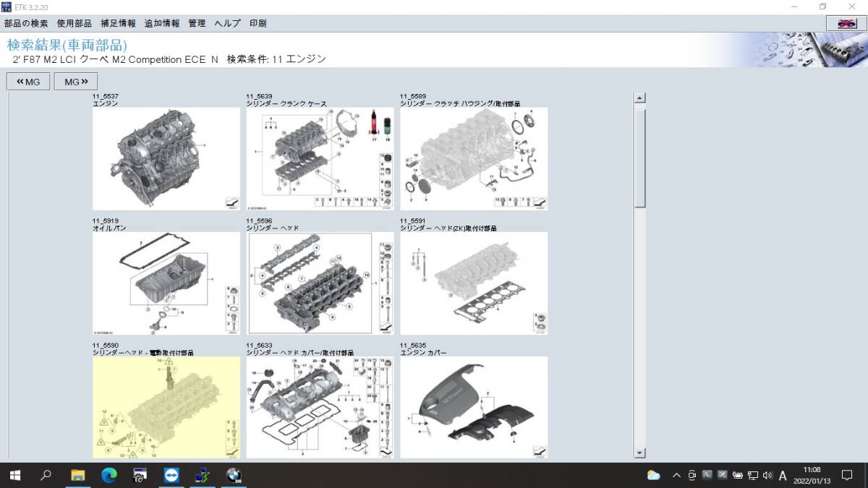The height and width of the screenshot is (488, 868).
Task: Open the taskbar search magnifier
Action: point(46,475)
